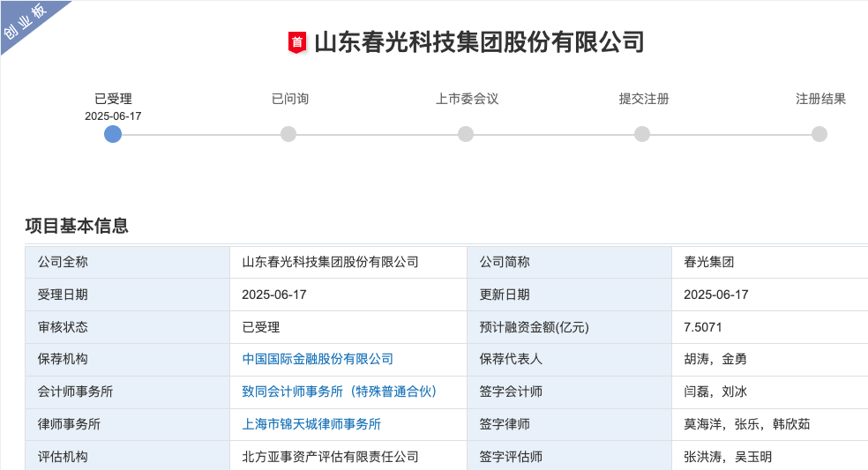Click the 会计师事务所 label cell
Viewport: 868px width, 470px height.
[127, 392]
